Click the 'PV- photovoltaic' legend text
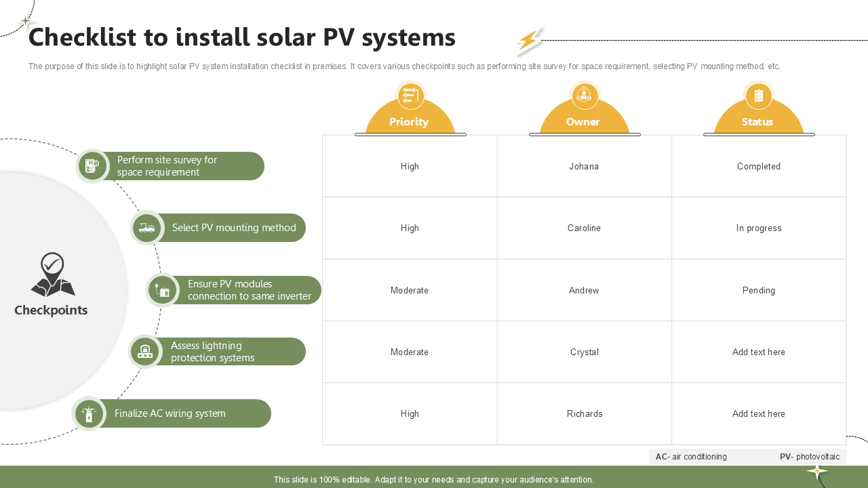Image resolution: width=868 pixels, height=488 pixels. [810, 457]
